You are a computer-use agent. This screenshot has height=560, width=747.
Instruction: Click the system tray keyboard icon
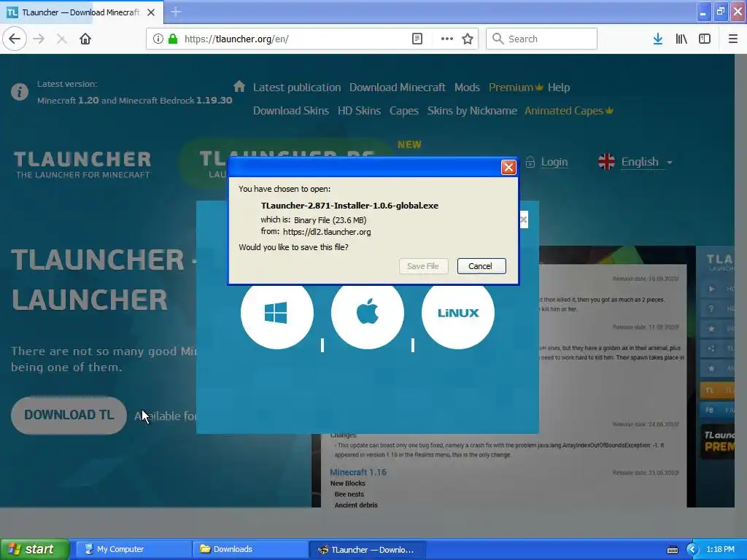tap(672, 550)
